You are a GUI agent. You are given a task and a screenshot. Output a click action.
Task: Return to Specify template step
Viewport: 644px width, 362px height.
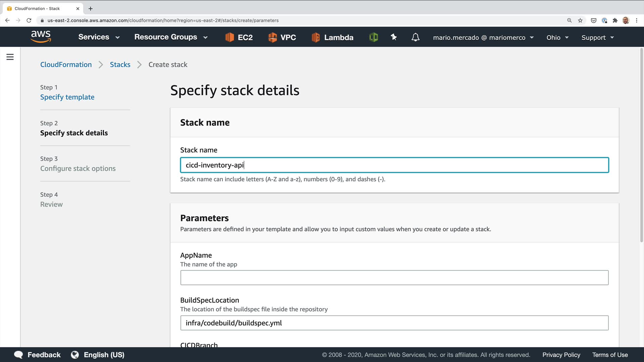67,97
